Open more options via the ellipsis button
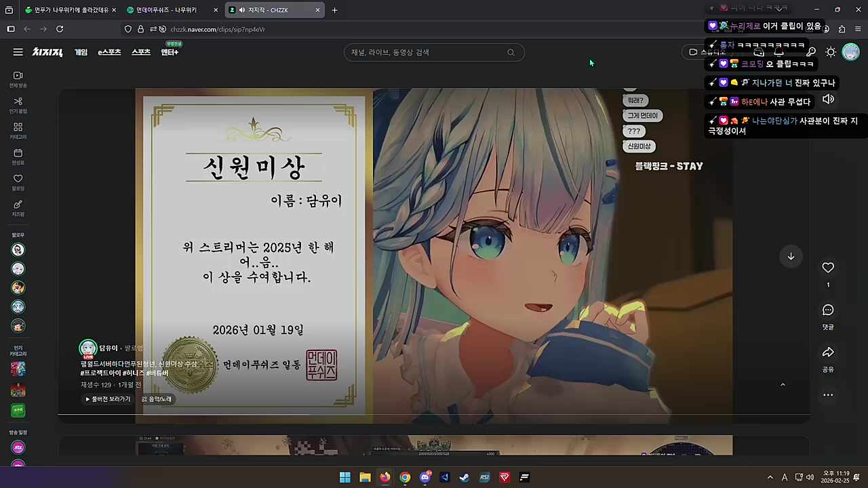Screen dimensions: 868x488 pyautogui.click(x=828, y=394)
